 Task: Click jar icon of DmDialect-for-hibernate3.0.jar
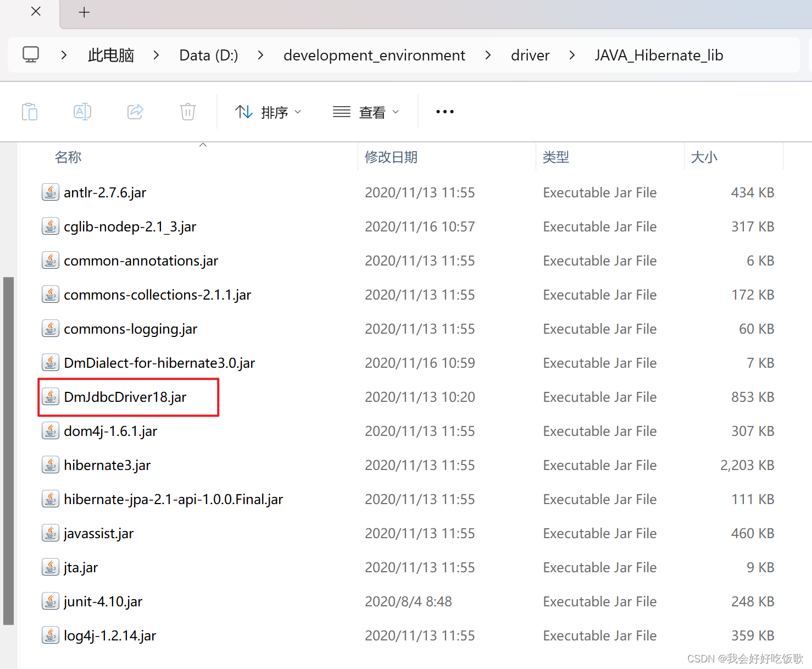(51, 363)
